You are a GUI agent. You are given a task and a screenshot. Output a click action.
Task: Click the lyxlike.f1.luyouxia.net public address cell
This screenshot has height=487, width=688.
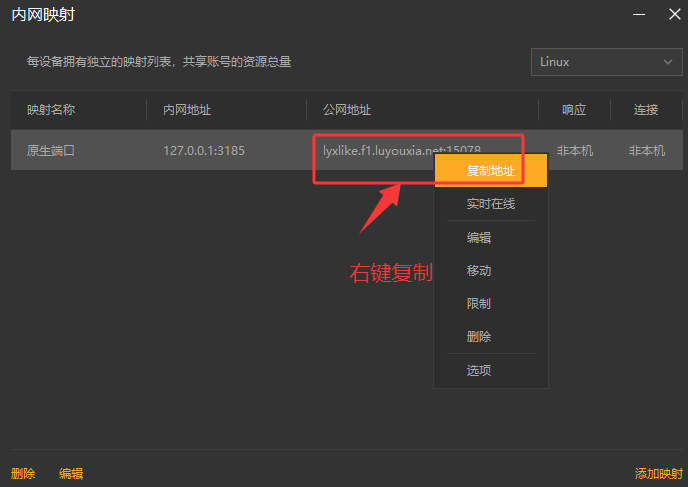point(402,151)
